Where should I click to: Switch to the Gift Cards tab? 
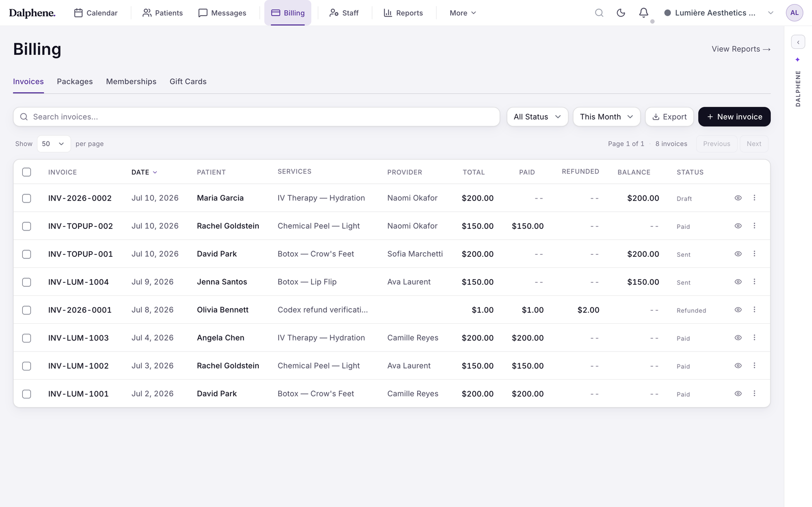click(x=188, y=81)
